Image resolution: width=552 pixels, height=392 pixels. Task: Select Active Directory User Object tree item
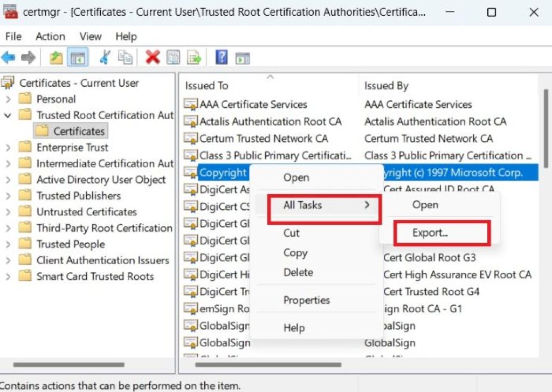click(101, 179)
